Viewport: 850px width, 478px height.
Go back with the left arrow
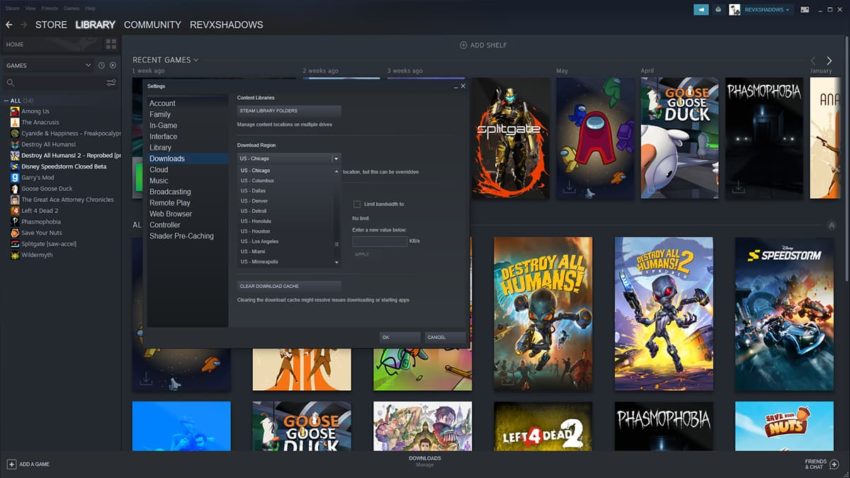(x=9, y=25)
